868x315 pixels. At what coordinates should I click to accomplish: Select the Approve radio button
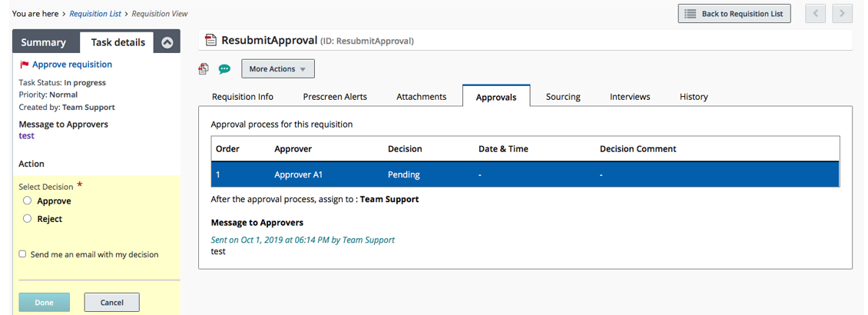point(28,201)
